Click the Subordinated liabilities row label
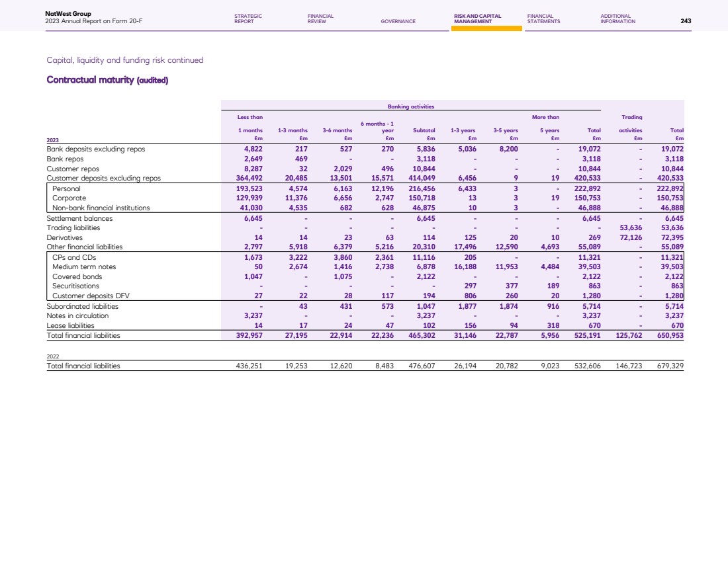 pos(82,306)
